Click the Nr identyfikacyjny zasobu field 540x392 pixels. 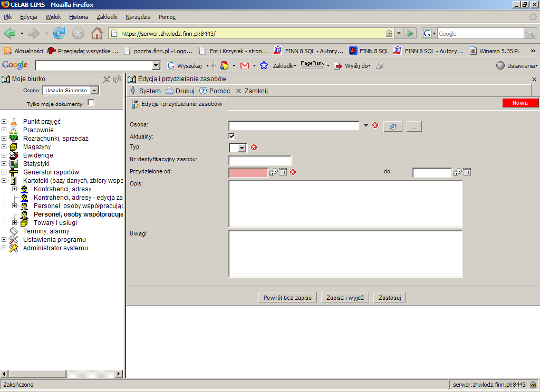pyautogui.click(x=259, y=161)
